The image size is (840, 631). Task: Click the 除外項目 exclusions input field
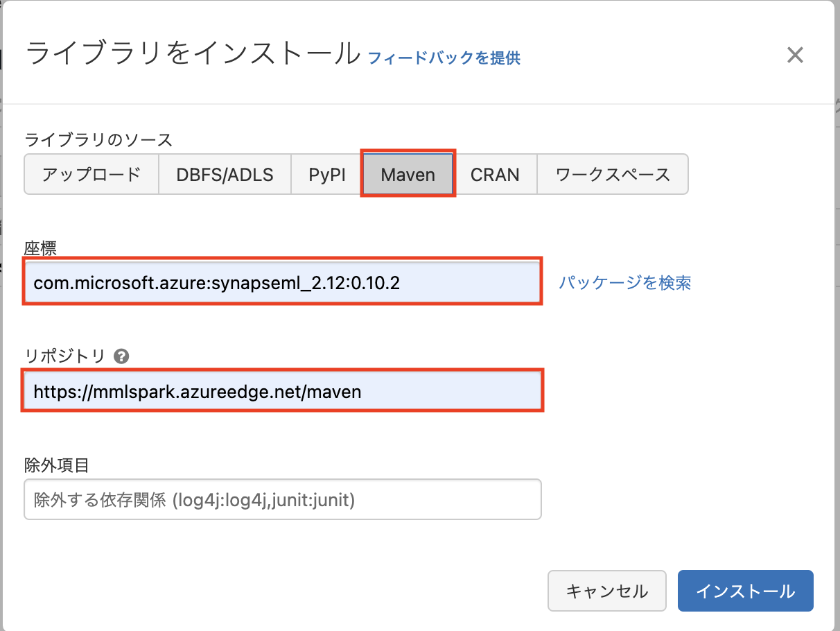(x=283, y=499)
